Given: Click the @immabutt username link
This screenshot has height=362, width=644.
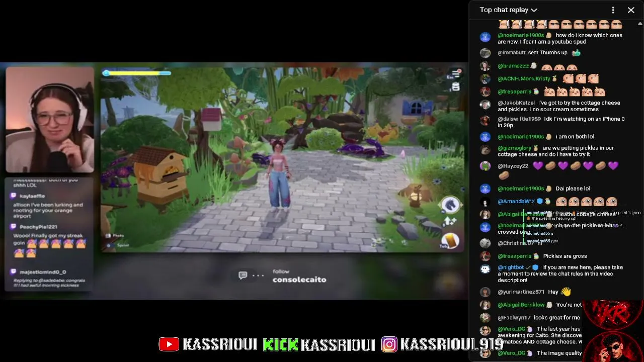Looking at the screenshot, I should 512,53.
